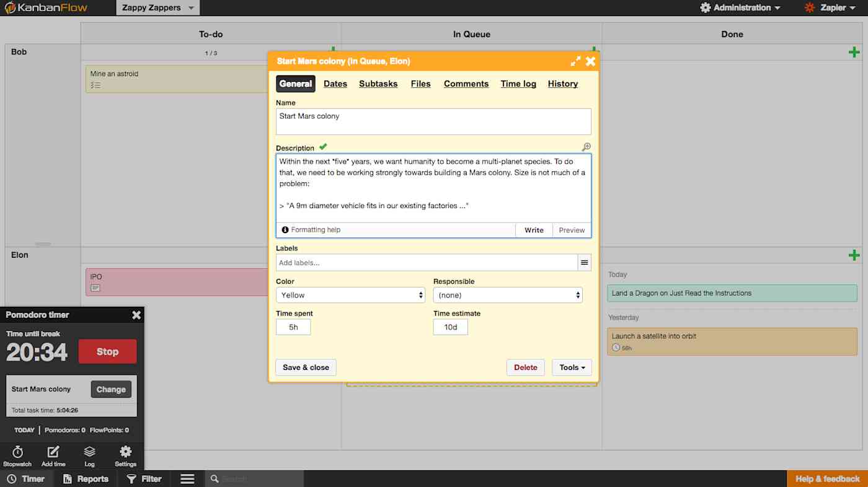Open Reports from the bottom bar

(86, 478)
